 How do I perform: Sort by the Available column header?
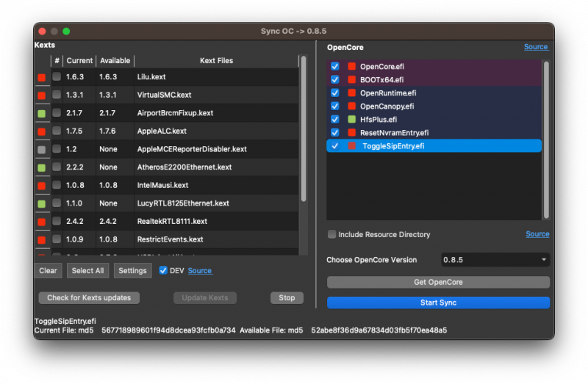pyautogui.click(x=115, y=61)
